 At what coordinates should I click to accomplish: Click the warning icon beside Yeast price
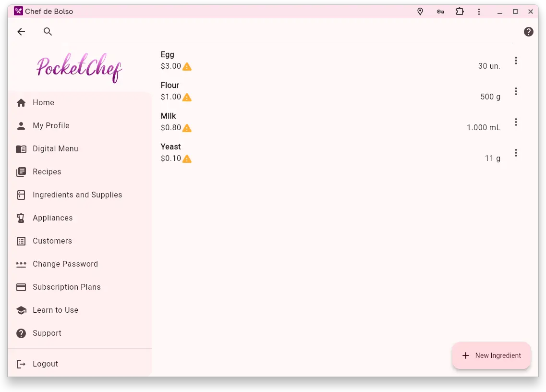point(187,159)
